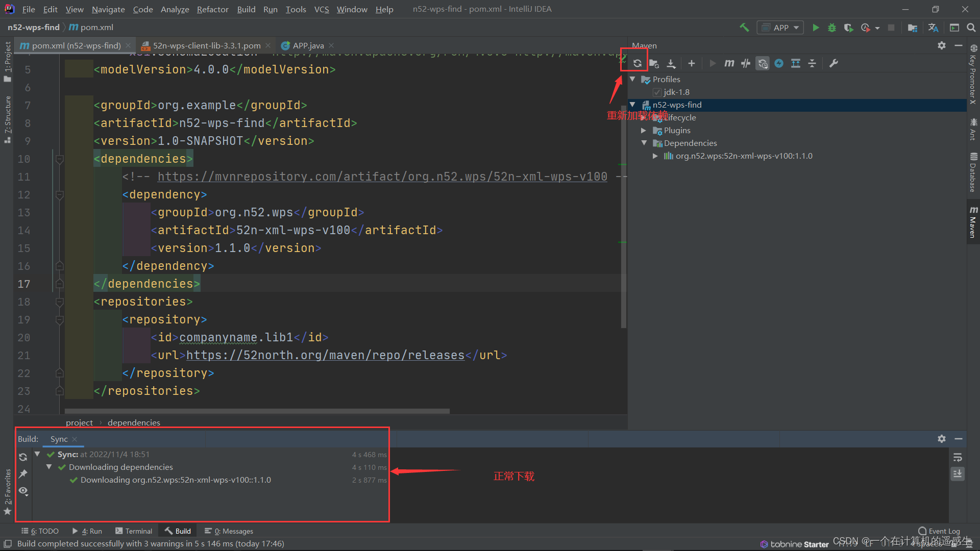This screenshot has height=551, width=980.
Task: Collapse Sync build result node
Action: [37, 454]
